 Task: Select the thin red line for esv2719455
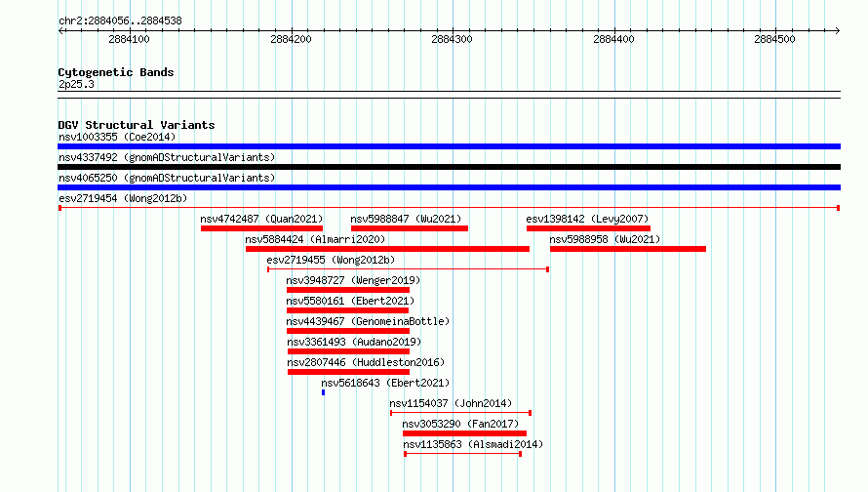pyautogui.click(x=408, y=269)
